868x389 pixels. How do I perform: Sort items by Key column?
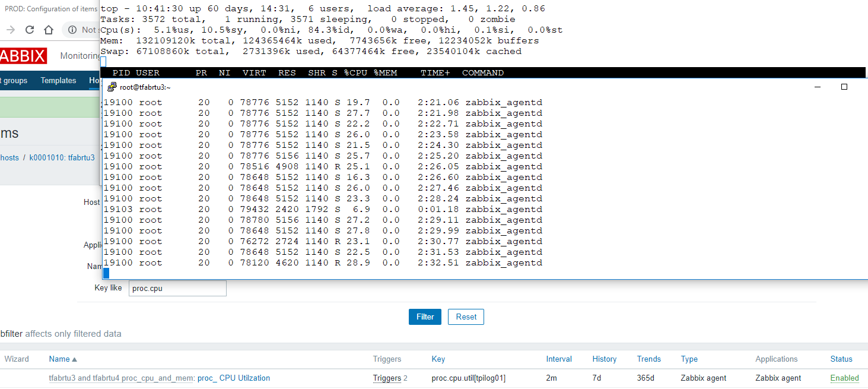pyautogui.click(x=438, y=359)
